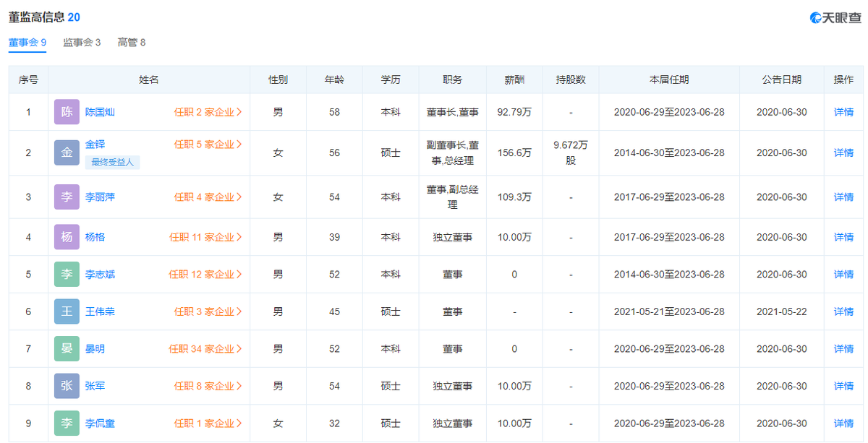Viewport: 868px width, 443px height.
Task: Click 金铎's blue avatar icon
Action: pyautogui.click(x=66, y=152)
